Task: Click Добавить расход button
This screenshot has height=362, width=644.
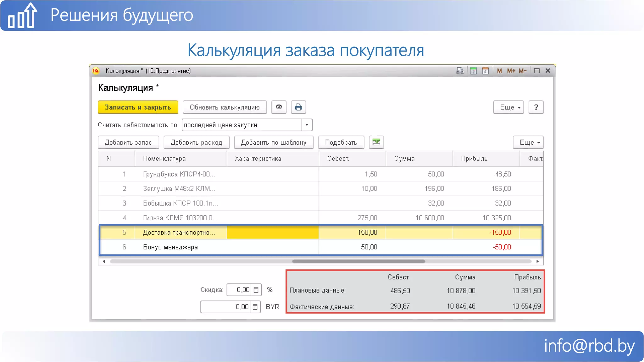Action: [x=197, y=142]
